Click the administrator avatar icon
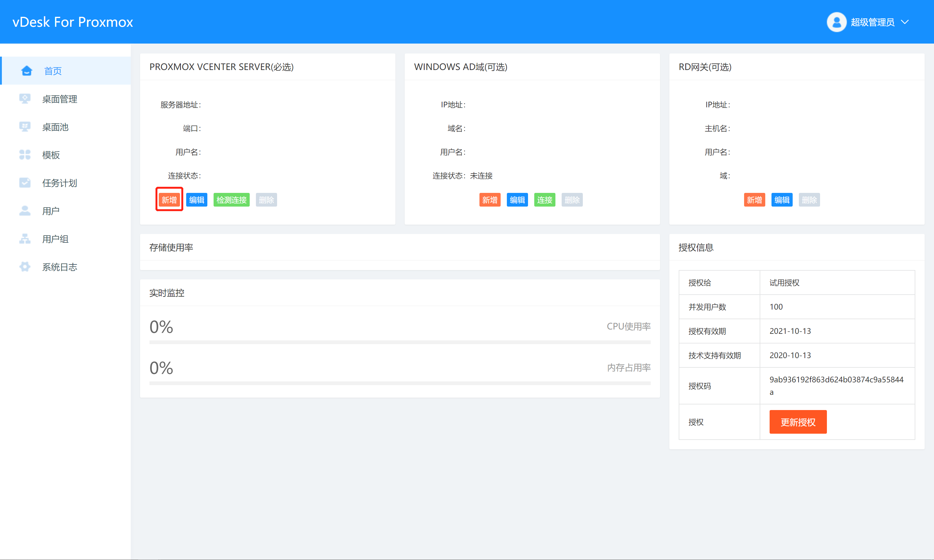The height and width of the screenshot is (560, 934). pyautogui.click(x=837, y=22)
